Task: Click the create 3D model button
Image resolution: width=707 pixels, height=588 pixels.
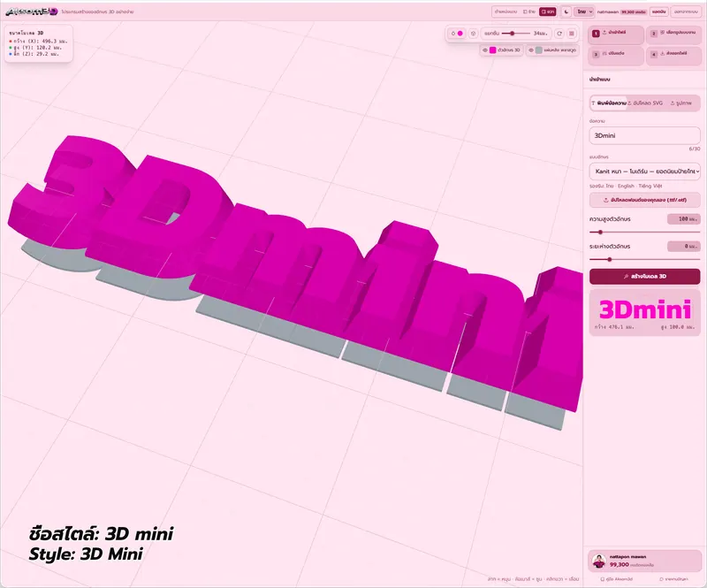Action: pos(645,276)
